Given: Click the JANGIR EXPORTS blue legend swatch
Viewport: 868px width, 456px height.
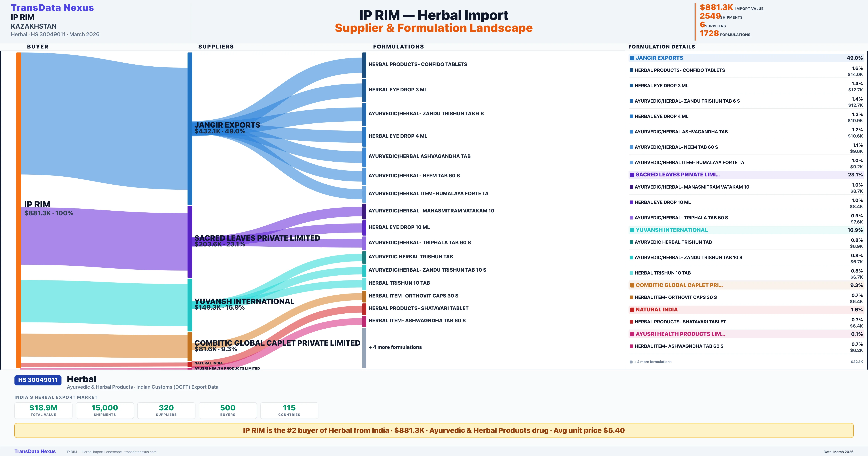Looking at the screenshot, I should [x=632, y=58].
